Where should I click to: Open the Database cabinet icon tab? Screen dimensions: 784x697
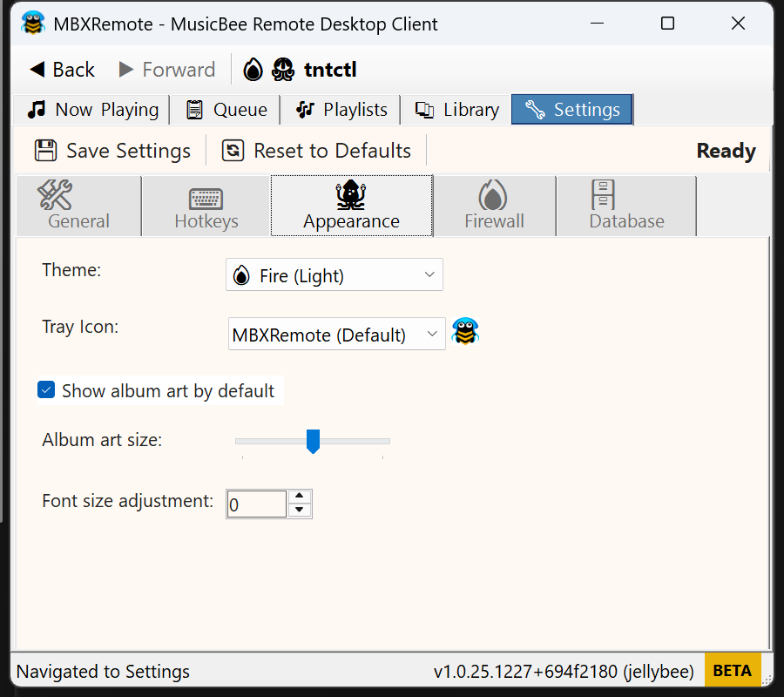626,206
